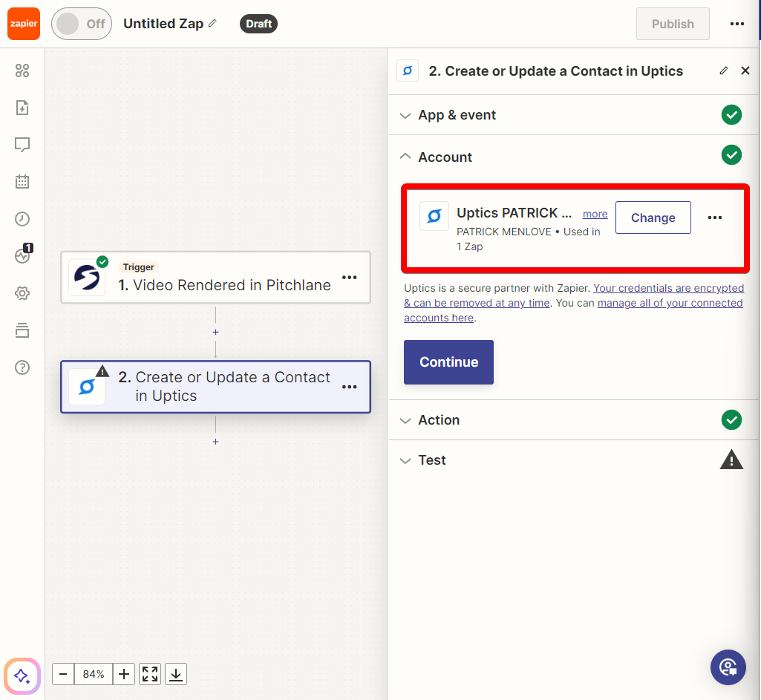
Task: Fit the Zap to view
Action: click(150, 674)
